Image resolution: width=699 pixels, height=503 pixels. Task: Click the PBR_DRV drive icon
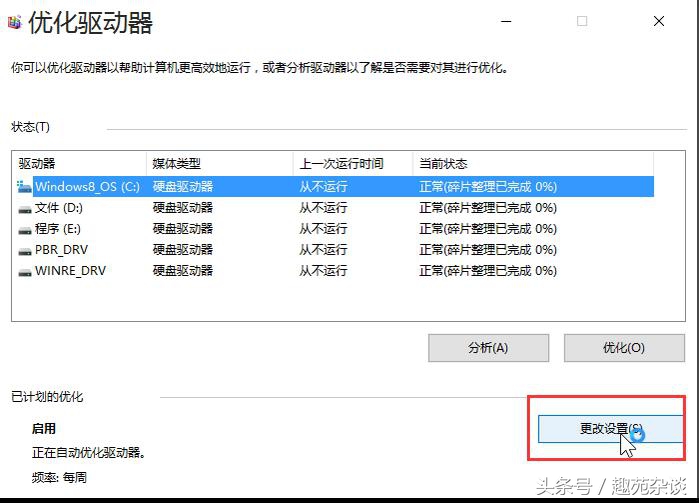click(x=25, y=251)
